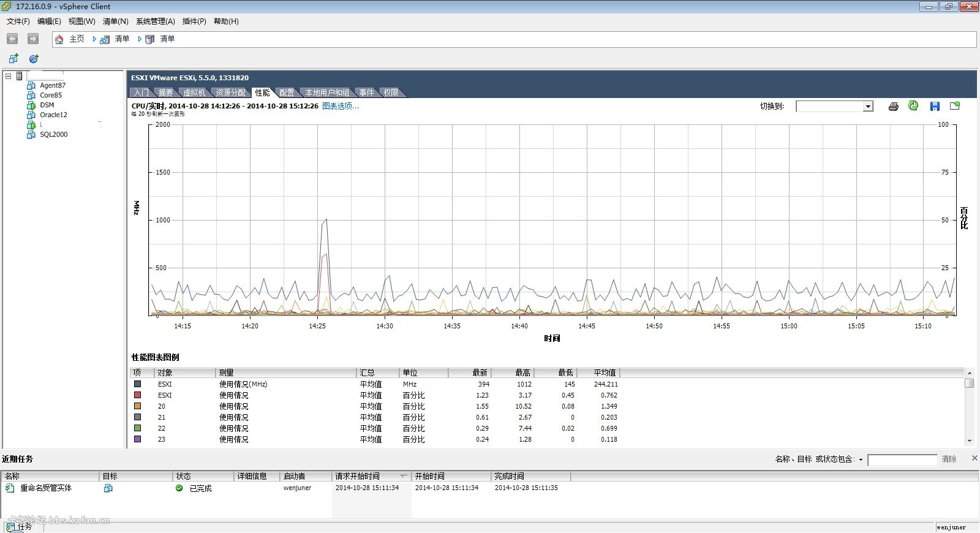Select the DSM virtual machine
This screenshot has height=533, width=980.
tap(47, 105)
